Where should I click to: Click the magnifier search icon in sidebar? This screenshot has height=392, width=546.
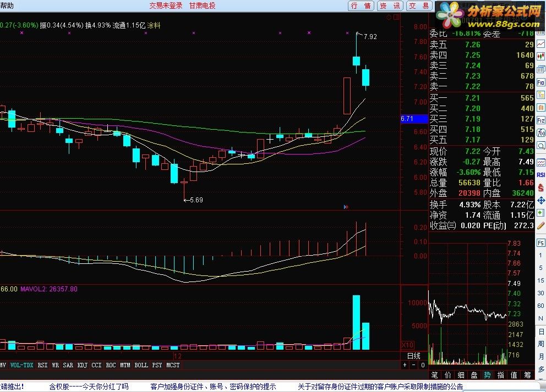click(x=541, y=145)
